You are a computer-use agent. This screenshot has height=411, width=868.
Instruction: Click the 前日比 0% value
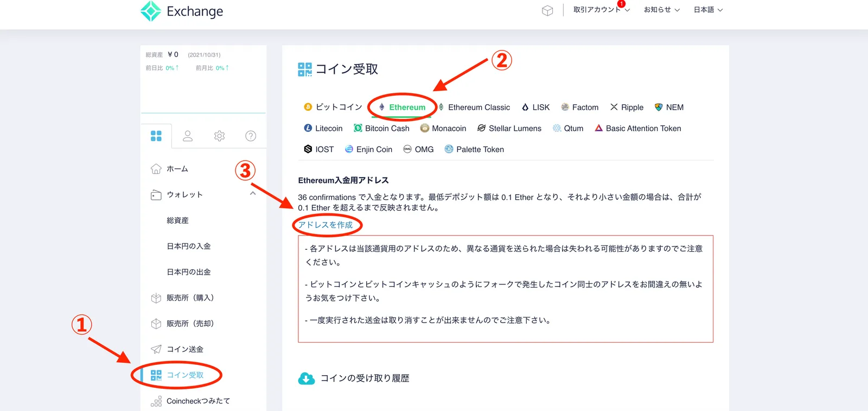click(172, 68)
